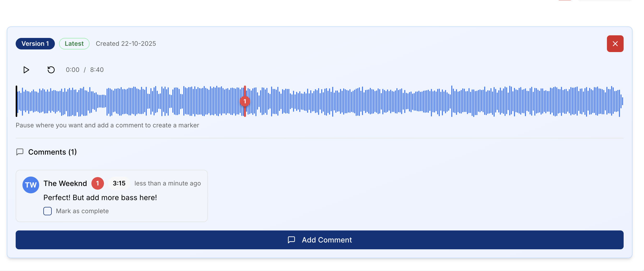Click the red number badge in the comment
This screenshot has height=271, width=644.
[x=97, y=183]
